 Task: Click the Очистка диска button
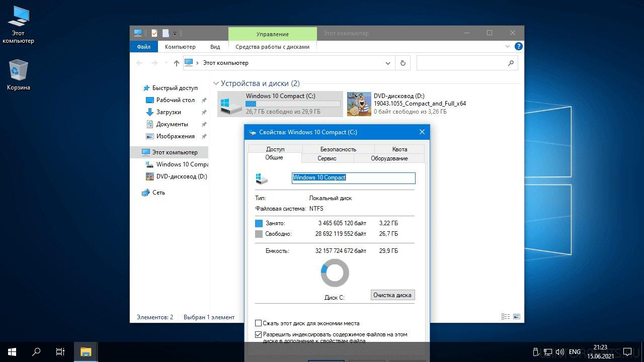coord(392,295)
